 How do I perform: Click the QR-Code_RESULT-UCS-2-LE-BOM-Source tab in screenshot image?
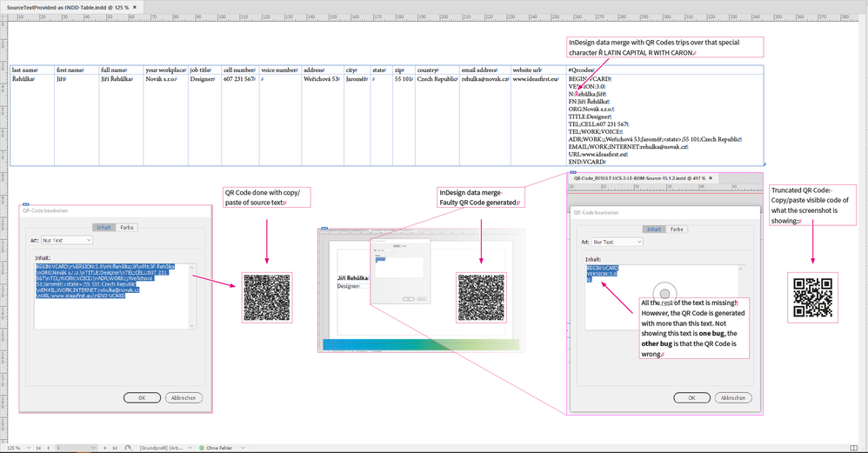click(x=642, y=178)
